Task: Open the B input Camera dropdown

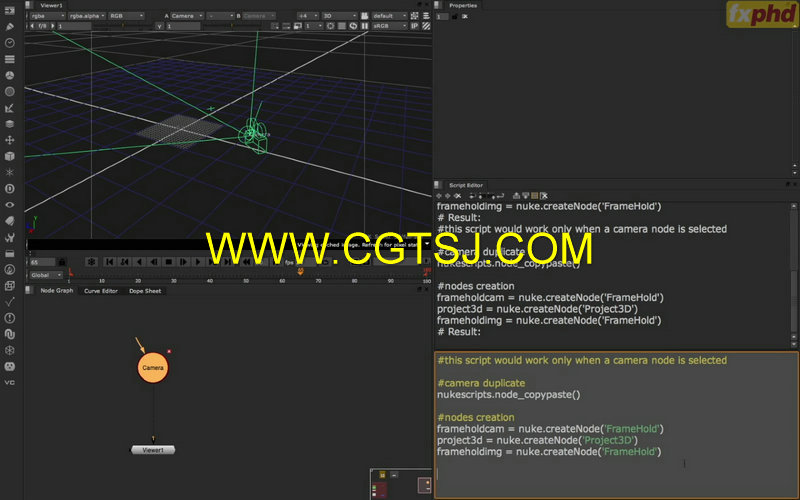Action: tap(259, 16)
